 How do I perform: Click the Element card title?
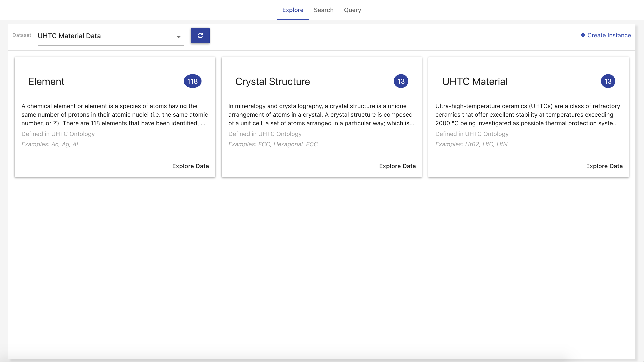coord(46,81)
